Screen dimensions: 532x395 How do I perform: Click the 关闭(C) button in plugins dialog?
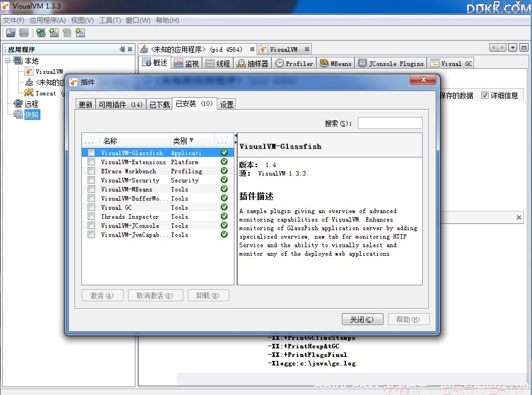pyautogui.click(x=362, y=319)
